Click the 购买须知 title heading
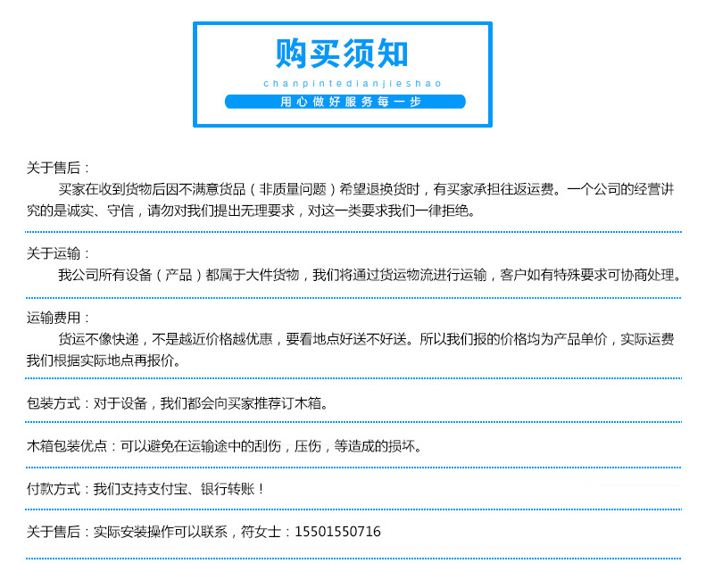 click(x=342, y=55)
